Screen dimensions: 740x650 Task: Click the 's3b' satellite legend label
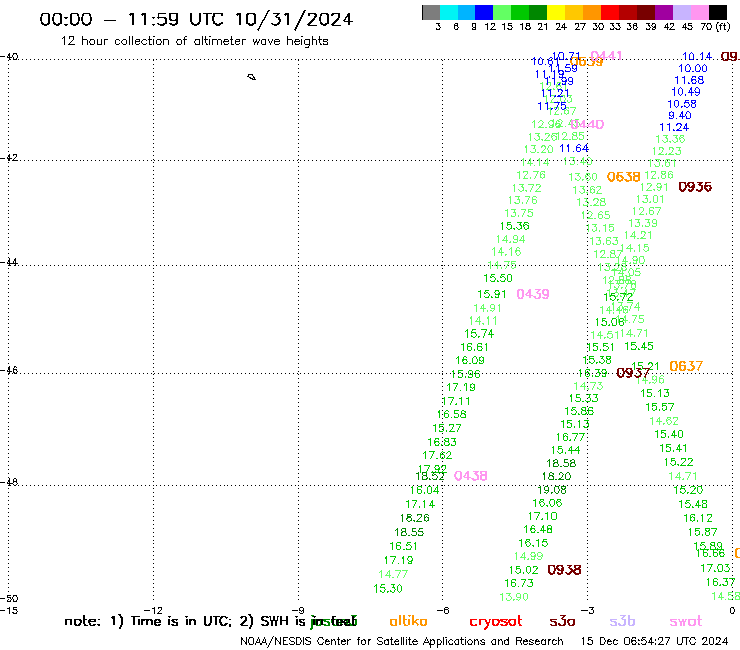point(622,621)
